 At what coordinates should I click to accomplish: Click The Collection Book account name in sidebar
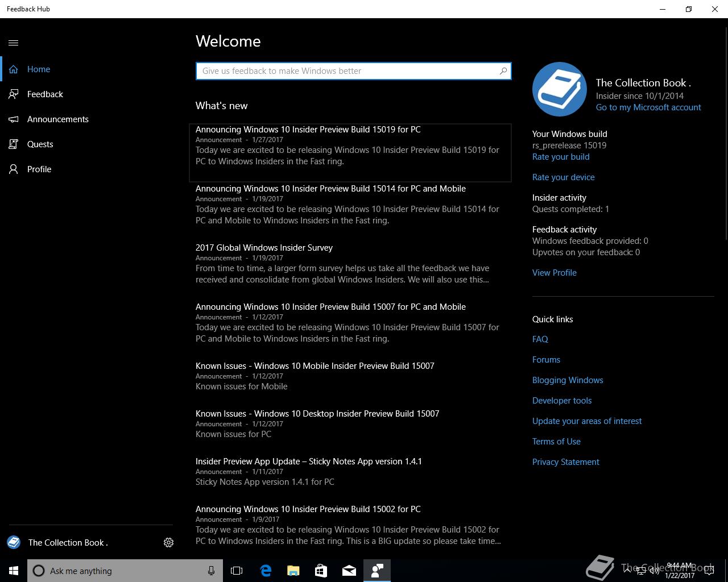68,543
